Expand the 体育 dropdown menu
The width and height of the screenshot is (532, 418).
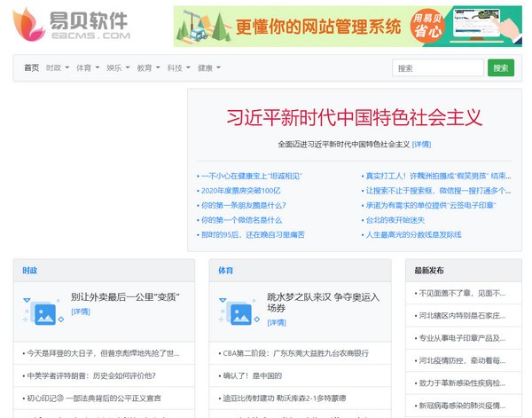coord(88,68)
